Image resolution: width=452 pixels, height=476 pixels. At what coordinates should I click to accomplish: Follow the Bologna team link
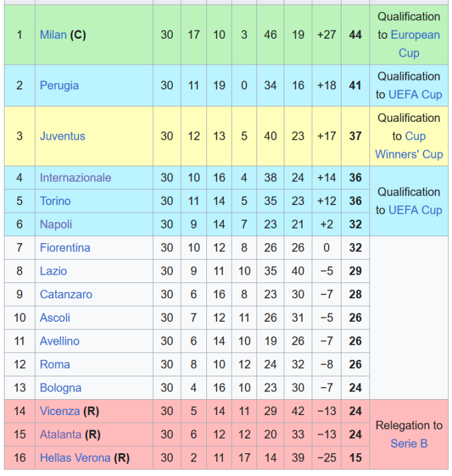[60, 388]
